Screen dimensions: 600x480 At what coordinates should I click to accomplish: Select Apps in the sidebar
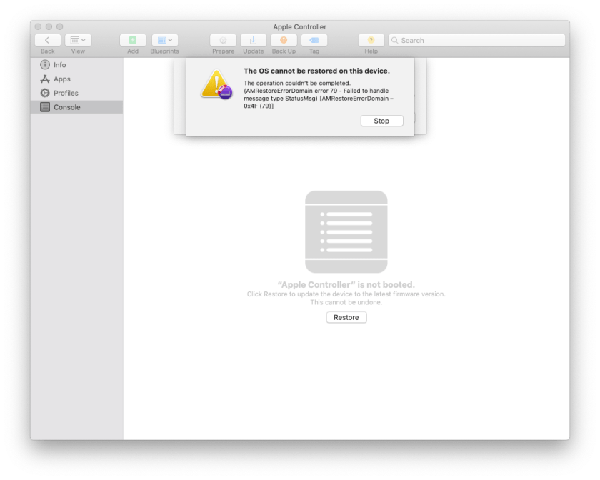click(61, 78)
